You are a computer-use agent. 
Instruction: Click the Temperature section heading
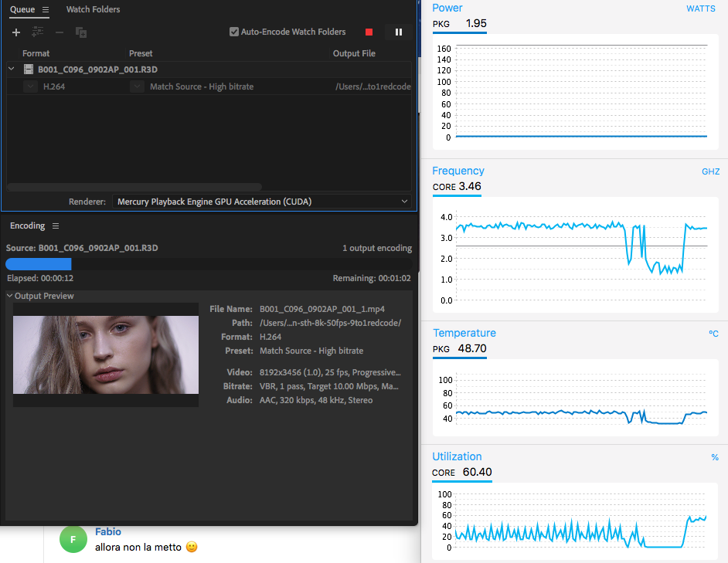[464, 333]
